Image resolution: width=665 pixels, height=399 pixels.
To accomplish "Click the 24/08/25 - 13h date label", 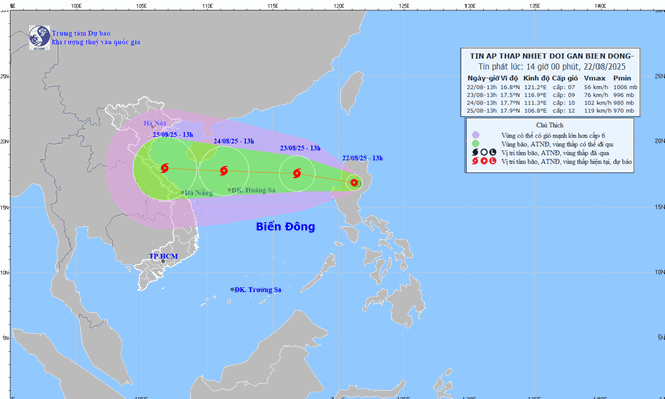I will click(x=234, y=141).
